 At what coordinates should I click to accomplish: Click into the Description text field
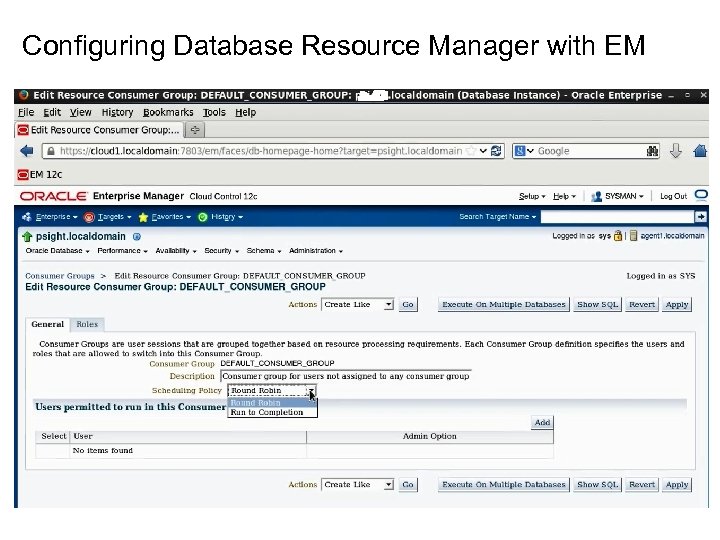click(346, 376)
